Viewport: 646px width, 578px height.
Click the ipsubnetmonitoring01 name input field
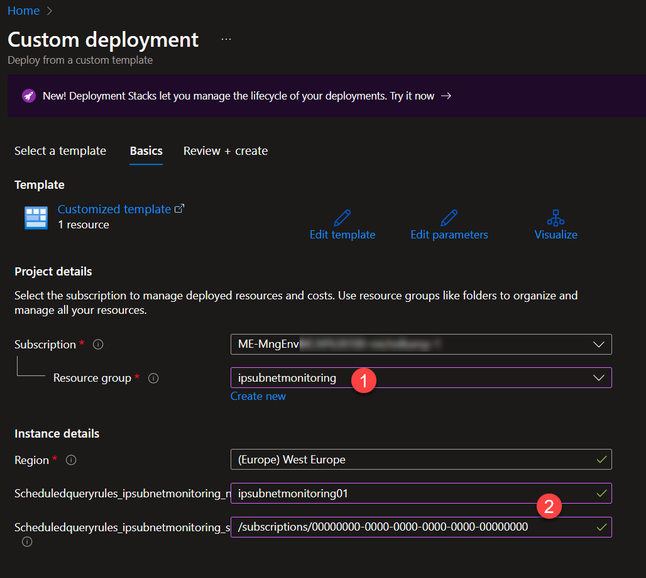[x=421, y=493]
